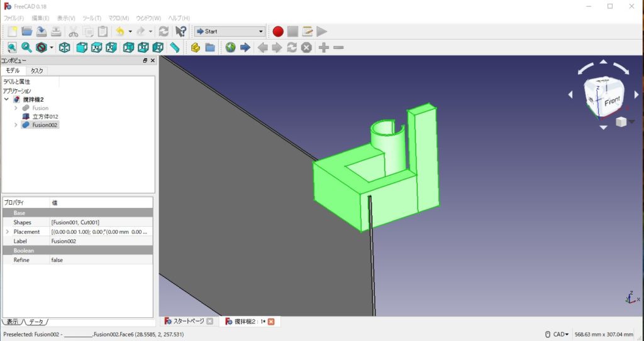The height and width of the screenshot is (341, 644).
Task: Open the ツール(T) menu
Action: (92, 18)
